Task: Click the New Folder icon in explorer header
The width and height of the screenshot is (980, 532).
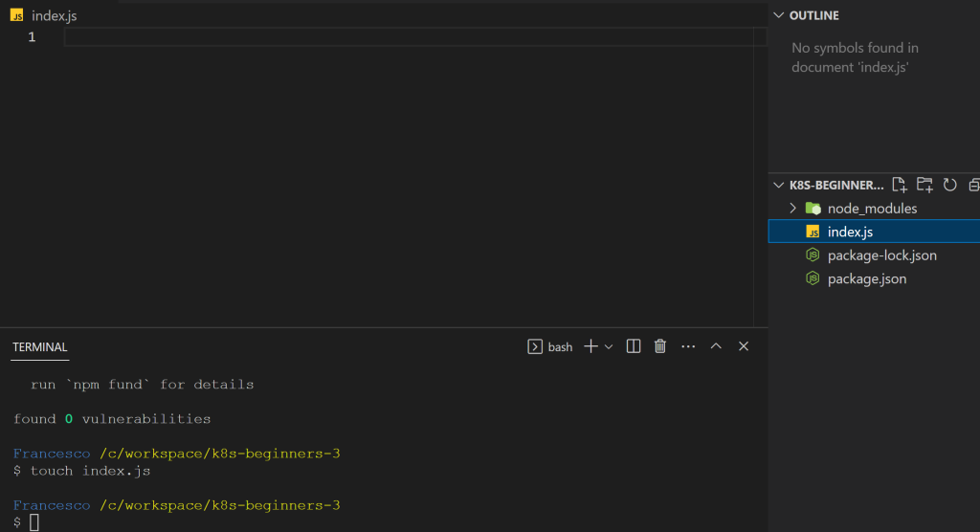Action: (x=924, y=185)
